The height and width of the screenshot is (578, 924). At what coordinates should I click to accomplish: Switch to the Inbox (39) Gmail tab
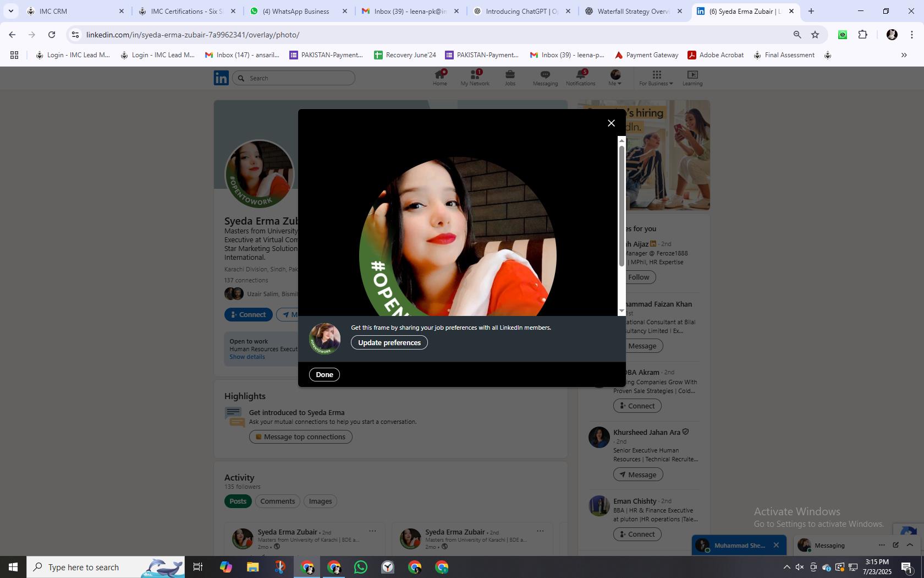(410, 11)
